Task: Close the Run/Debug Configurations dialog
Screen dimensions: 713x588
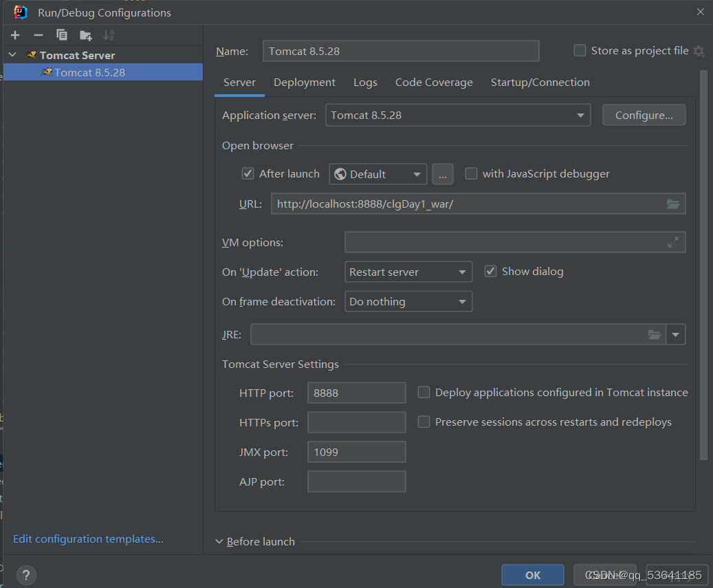Action: click(x=700, y=12)
